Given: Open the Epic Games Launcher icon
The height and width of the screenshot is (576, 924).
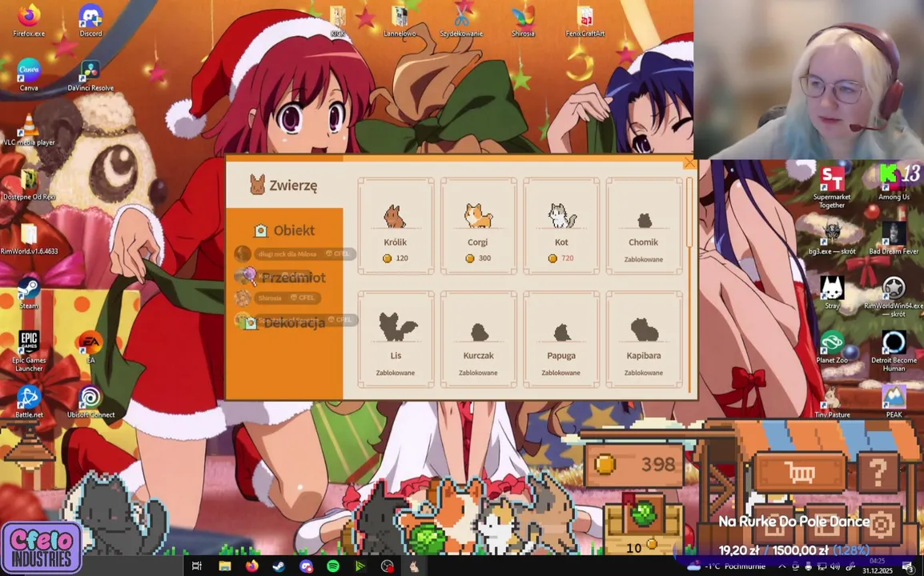Looking at the screenshot, I should tap(28, 351).
